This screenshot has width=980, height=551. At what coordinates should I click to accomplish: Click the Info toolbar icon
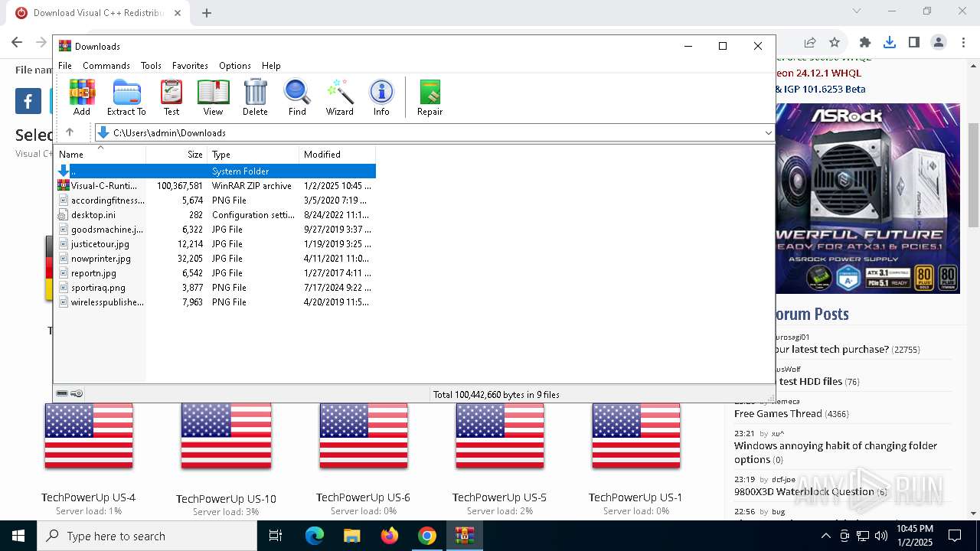tap(381, 97)
